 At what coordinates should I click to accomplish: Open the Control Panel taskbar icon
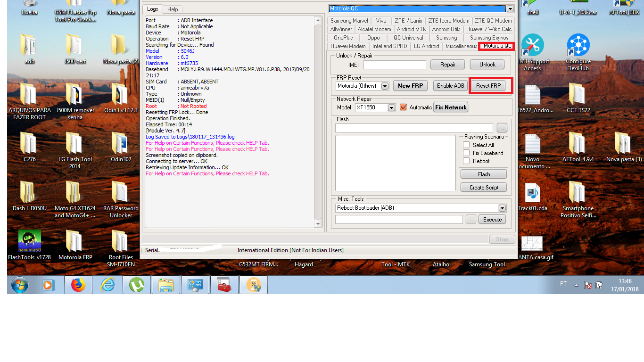(x=195, y=285)
